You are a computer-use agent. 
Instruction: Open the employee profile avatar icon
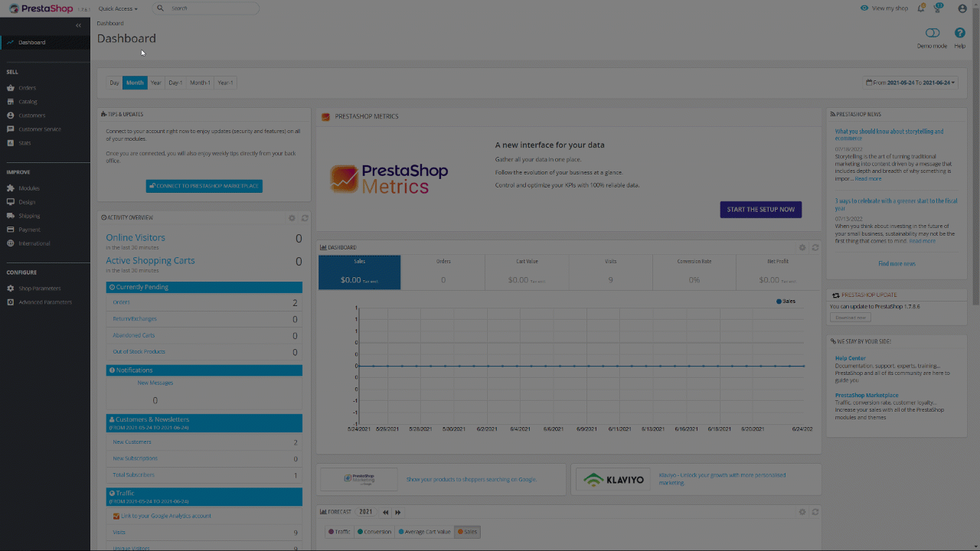tap(962, 8)
